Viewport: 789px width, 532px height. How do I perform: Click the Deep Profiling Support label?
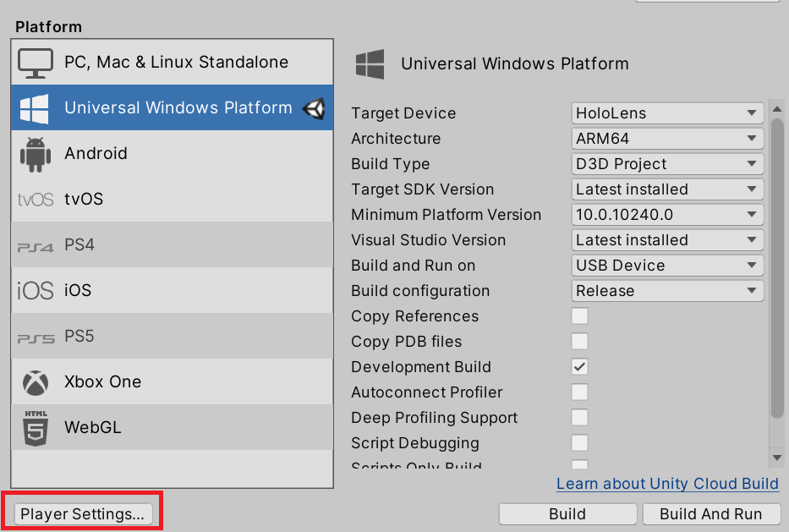(x=435, y=417)
